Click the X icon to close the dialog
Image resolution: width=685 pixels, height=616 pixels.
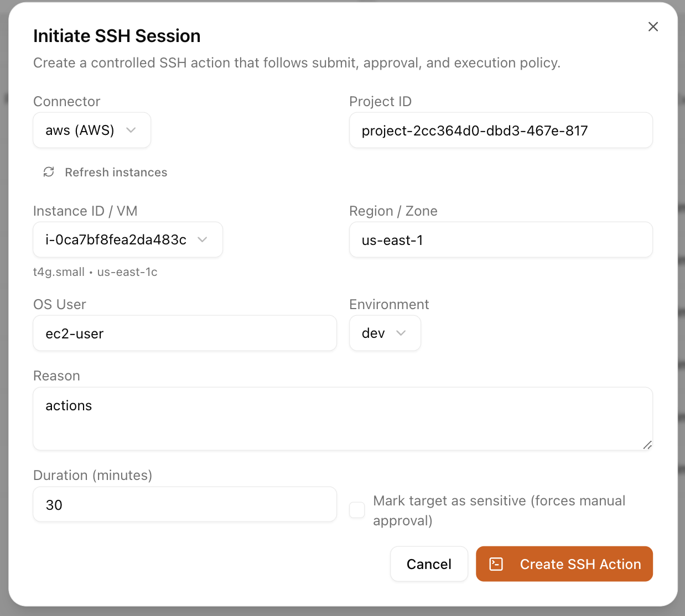pos(653,27)
